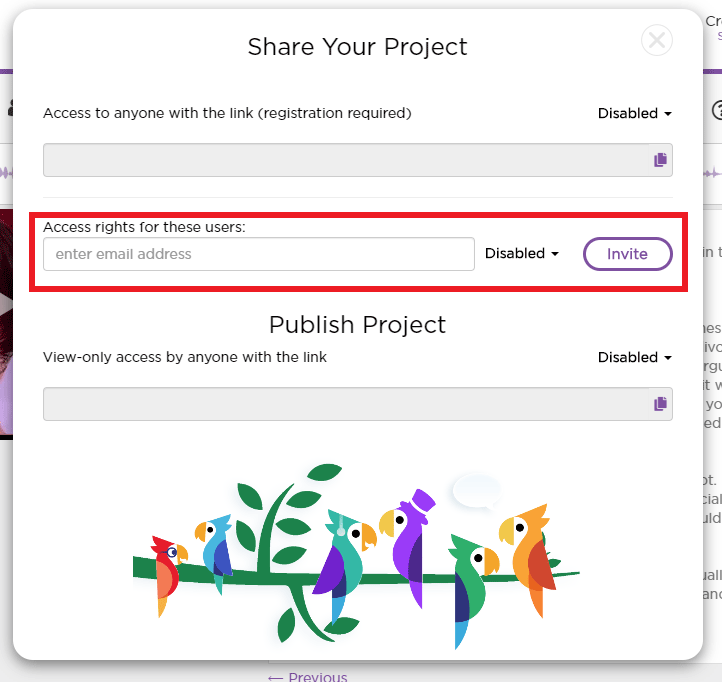Image resolution: width=722 pixels, height=682 pixels.
Task: Click the audio waveform at the left edge
Action: (x=6, y=174)
